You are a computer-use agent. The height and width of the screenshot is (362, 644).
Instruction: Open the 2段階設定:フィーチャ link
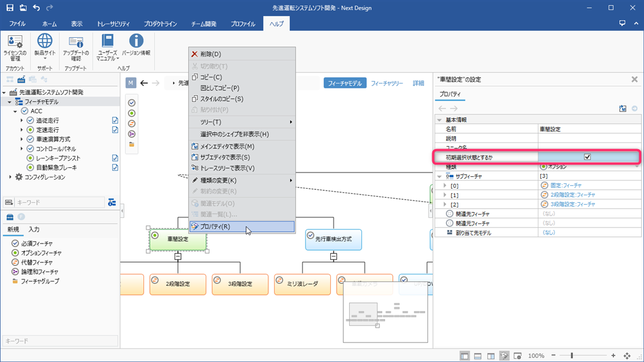[x=573, y=195]
